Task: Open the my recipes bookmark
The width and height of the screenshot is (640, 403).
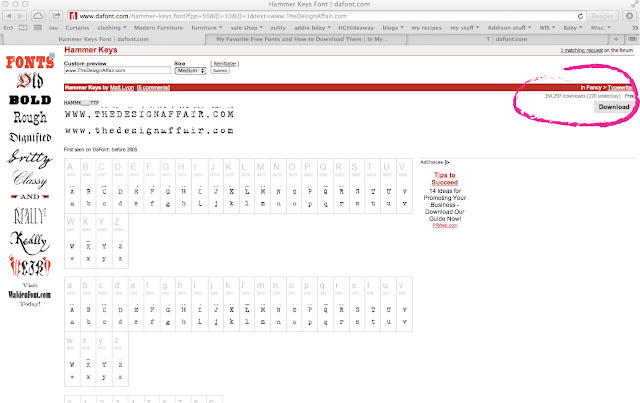Action: (427, 28)
